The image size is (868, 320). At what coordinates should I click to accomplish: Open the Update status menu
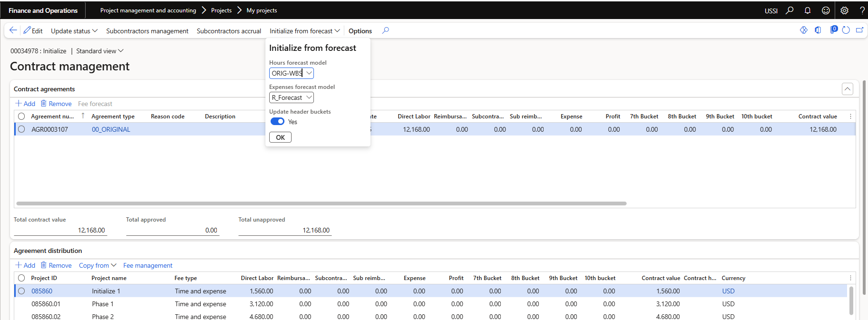tap(74, 31)
